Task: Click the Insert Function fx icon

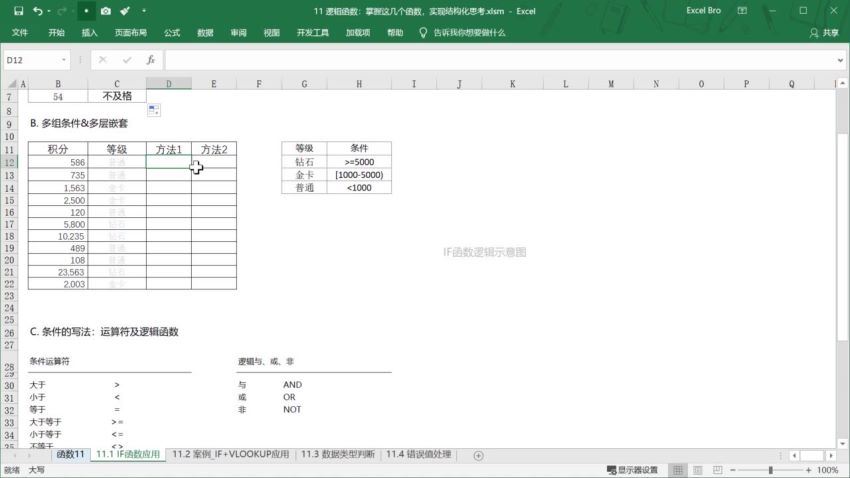Action: 150,60
